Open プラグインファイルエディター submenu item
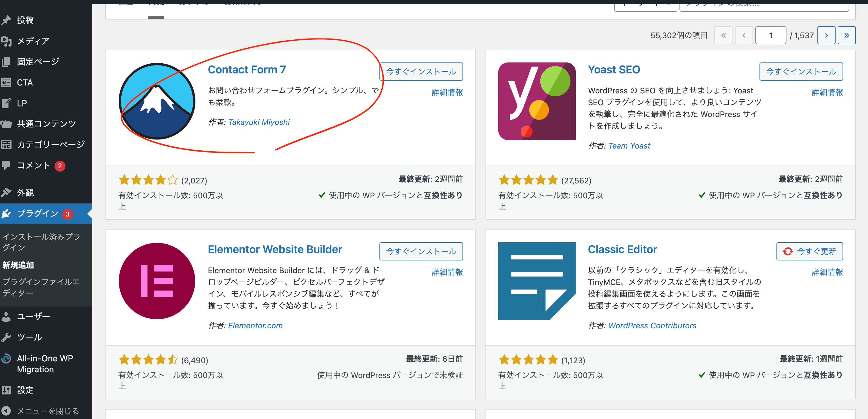868x419 pixels. (x=41, y=287)
